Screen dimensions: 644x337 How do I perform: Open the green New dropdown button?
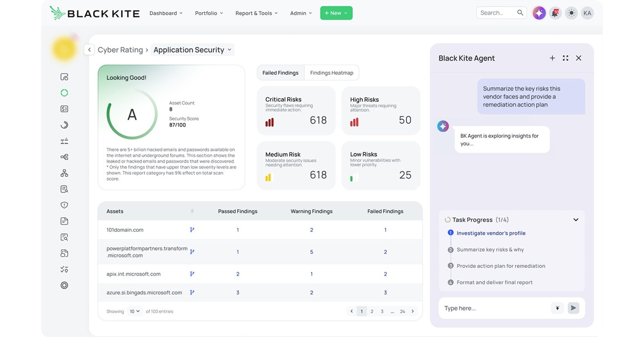point(336,13)
